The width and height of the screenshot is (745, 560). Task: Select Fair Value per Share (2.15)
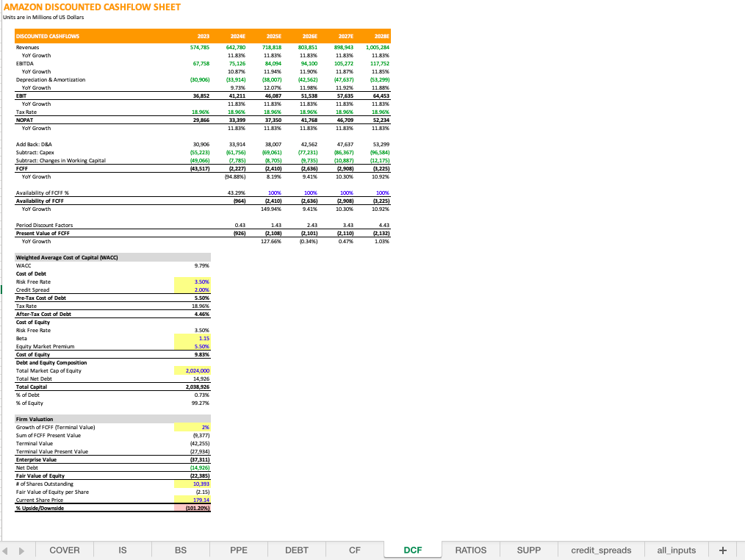coord(202,492)
